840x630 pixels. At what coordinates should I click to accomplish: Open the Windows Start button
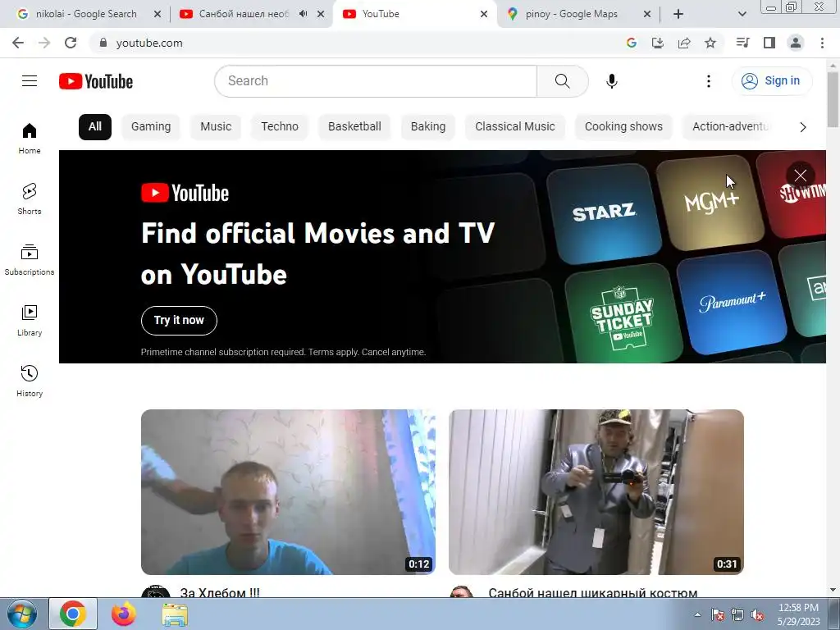[x=22, y=614]
